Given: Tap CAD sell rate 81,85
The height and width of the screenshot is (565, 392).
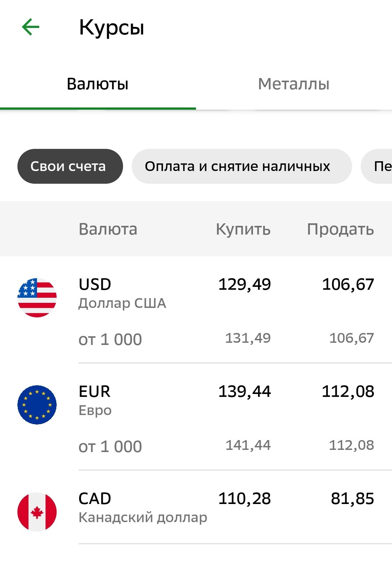Looking at the screenshot, I should point(352,499).
